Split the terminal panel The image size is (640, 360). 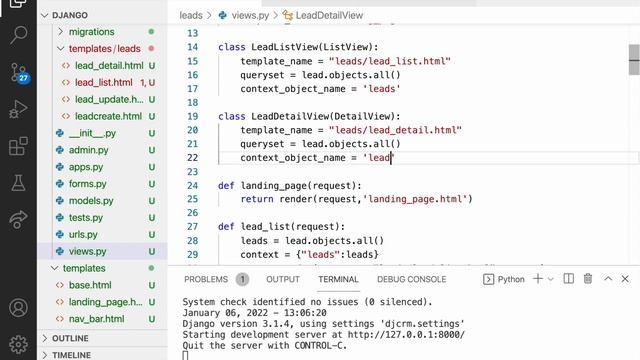tap(569, 279)
